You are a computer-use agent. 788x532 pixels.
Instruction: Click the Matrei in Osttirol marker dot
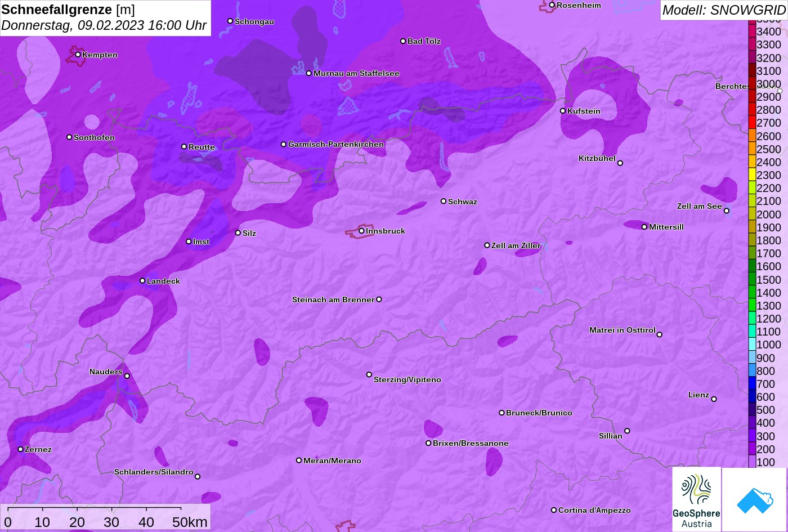pos(660,334)
